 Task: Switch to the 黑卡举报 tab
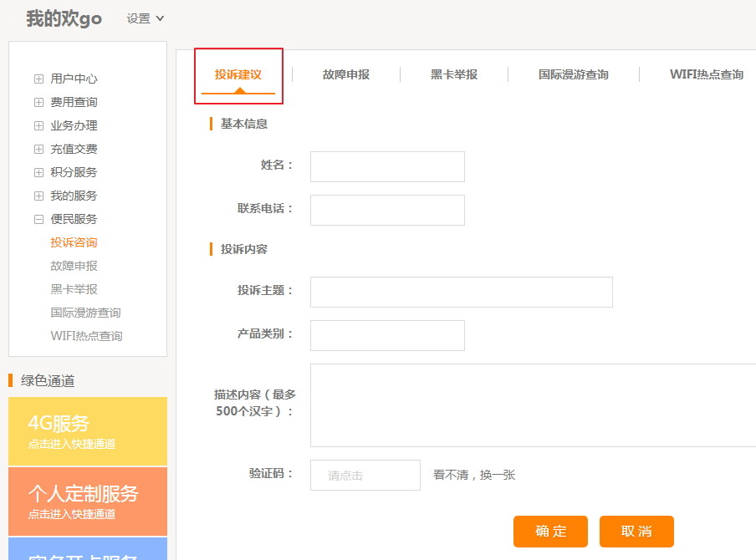pos(454,74)
